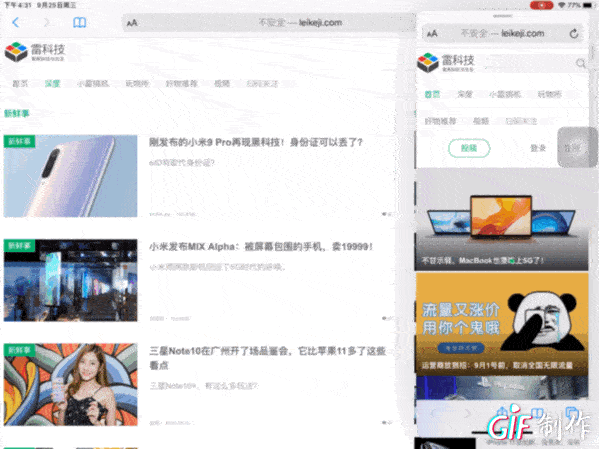
Task: Open the bookmarks book icon in left toolbar
Action: coord(79,23)
